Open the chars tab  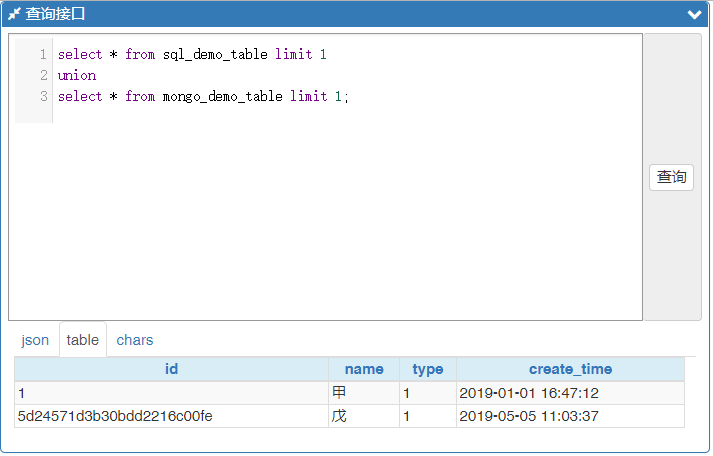(x=135, y=340)
